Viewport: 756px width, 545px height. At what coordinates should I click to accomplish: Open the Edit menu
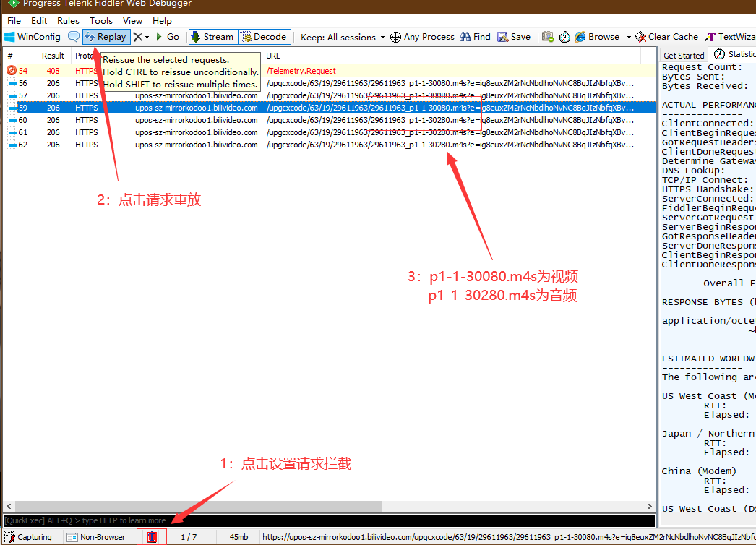tap(39, 21)
